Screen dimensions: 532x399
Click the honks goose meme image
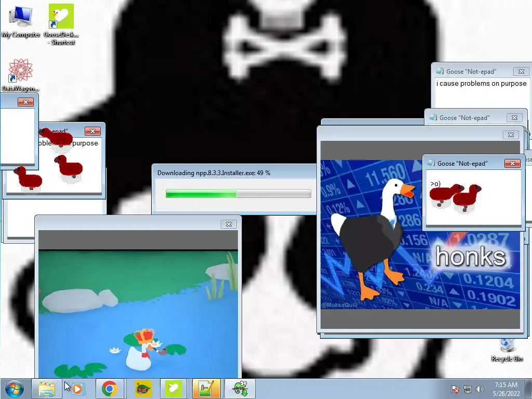420,234
